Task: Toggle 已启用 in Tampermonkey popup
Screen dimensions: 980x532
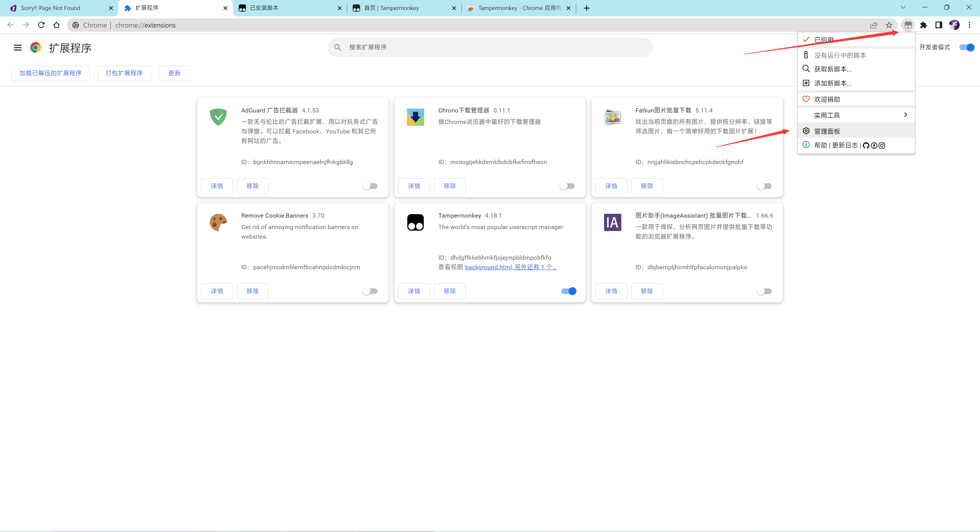Action: 856,40
